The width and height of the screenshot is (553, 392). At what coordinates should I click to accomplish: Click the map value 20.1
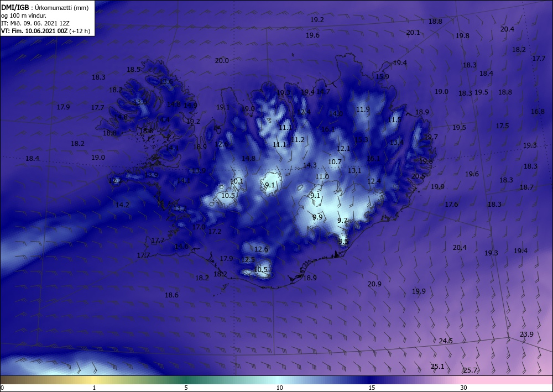[413, 33]
